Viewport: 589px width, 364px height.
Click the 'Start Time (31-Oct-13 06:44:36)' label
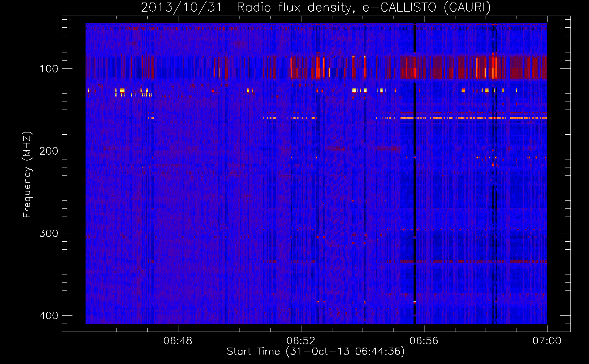point(316,352)
